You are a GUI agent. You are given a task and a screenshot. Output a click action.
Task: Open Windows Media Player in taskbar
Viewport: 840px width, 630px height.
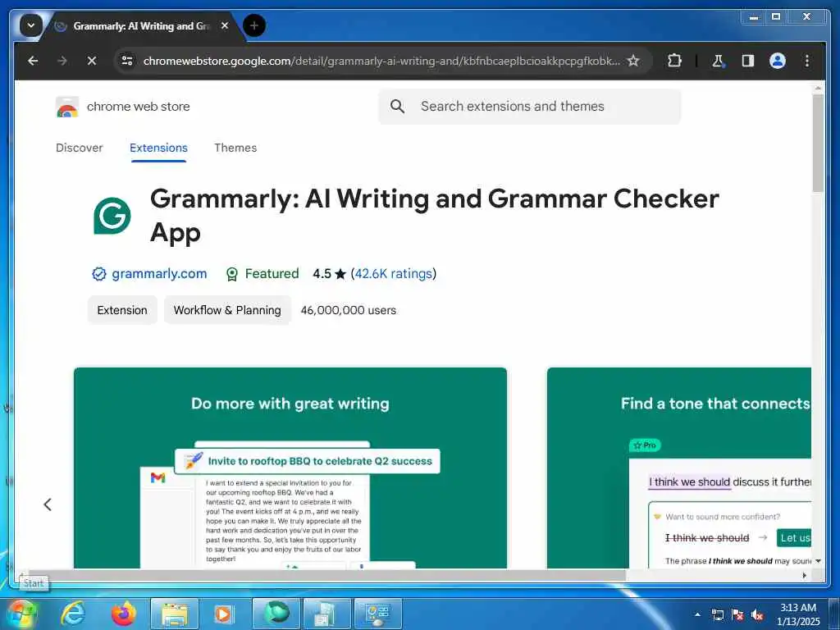(x=223, y=614)
